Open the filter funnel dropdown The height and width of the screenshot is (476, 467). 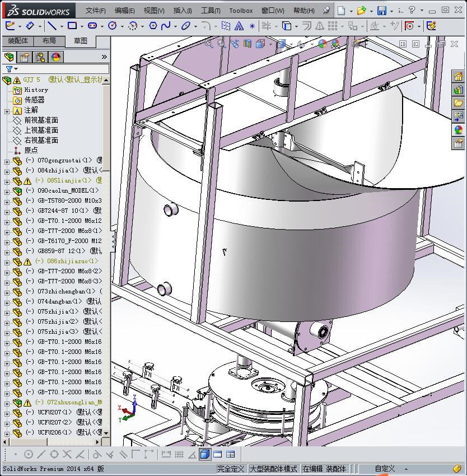coord(11,69)
